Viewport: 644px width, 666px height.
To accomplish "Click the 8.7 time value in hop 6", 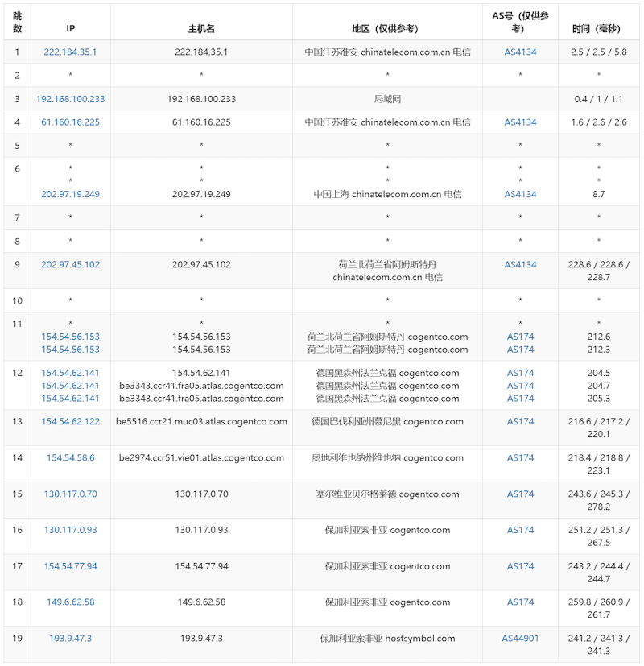I will pyautogui.click(x=599, y=195).
